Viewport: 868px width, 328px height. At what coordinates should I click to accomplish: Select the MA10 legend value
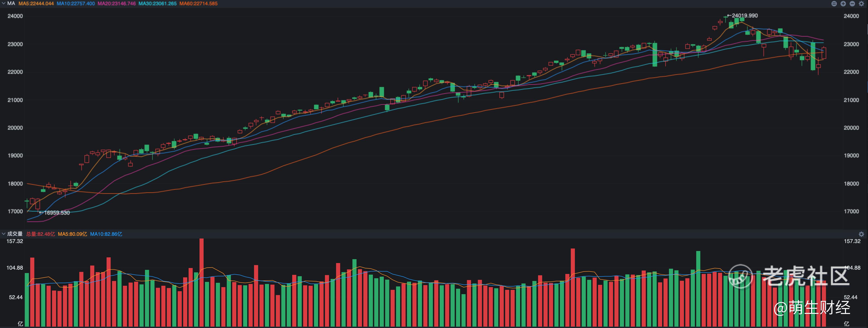[75, 4]
